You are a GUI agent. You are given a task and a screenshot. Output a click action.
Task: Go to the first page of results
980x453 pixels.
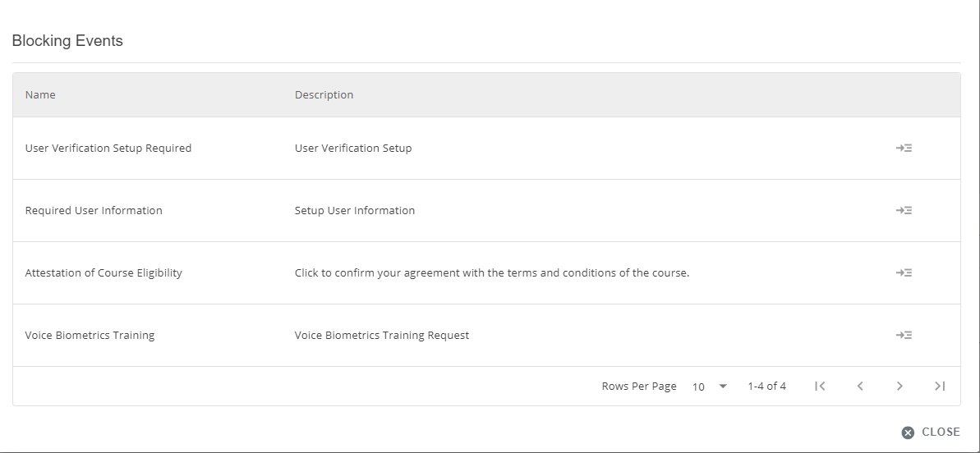pyautogui.click(x=819, y=386)
